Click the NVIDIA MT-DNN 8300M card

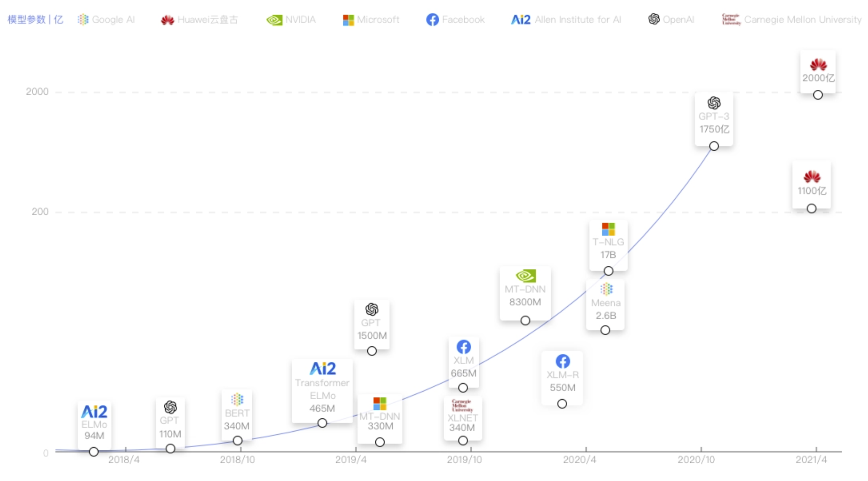tap(525, 293)
